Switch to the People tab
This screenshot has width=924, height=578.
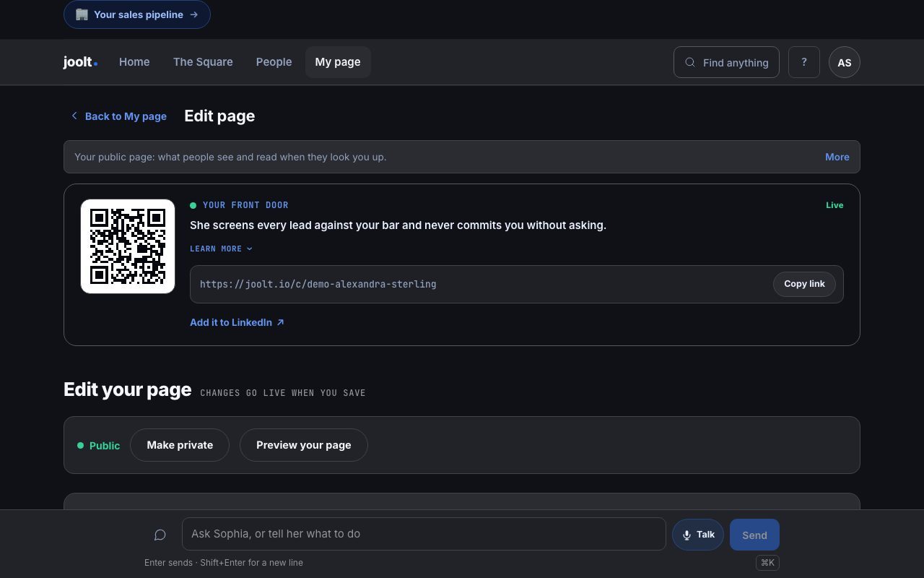coord(274,62)
